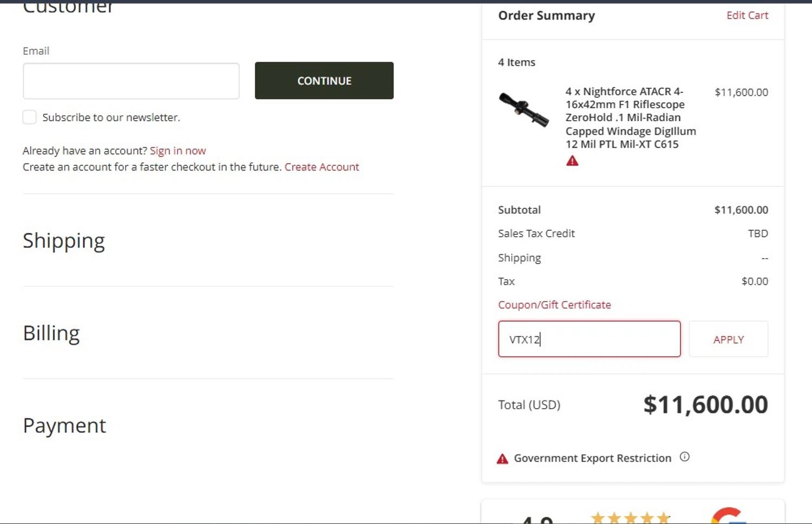Click the Nightforce ATACR product title
812x524 pixels.
[x=631, y=117]
